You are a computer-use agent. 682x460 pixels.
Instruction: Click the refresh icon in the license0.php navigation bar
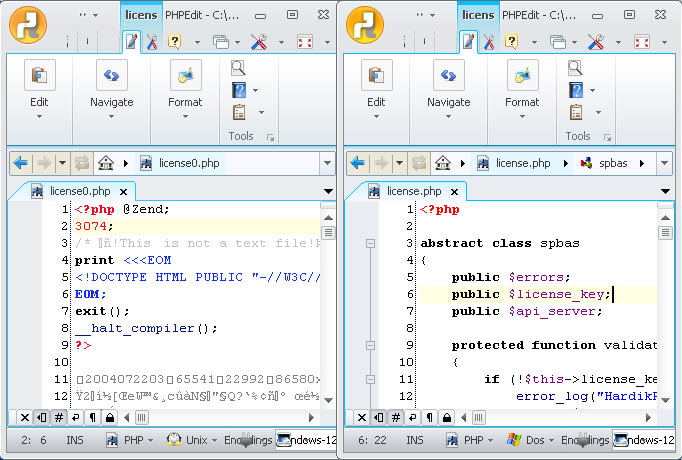82,163
